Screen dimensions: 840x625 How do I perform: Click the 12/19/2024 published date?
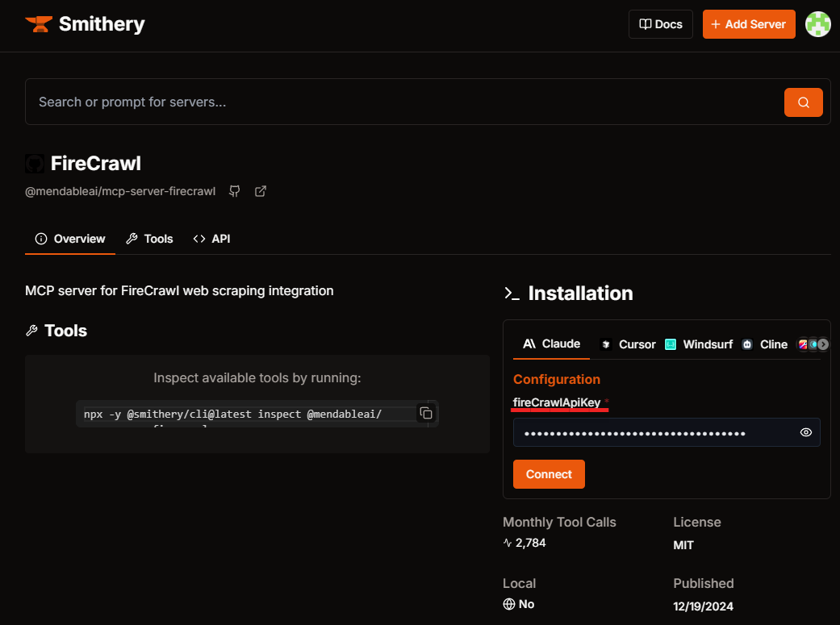pos(703,606)
